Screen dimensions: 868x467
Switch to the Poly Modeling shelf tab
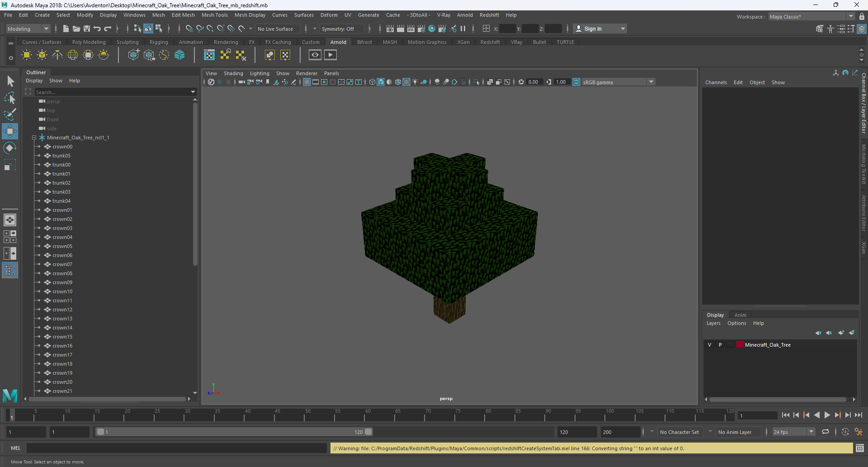pyautogui.click(x=89, y=42)
